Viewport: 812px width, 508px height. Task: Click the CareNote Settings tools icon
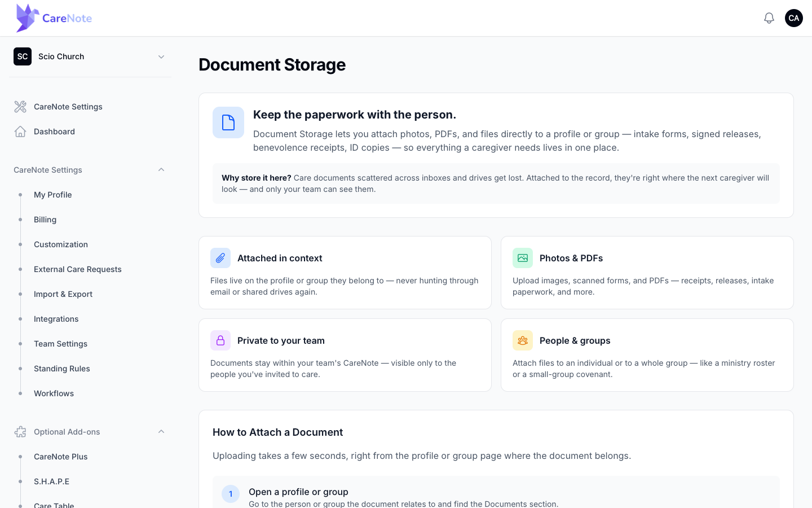coord(20,107)
